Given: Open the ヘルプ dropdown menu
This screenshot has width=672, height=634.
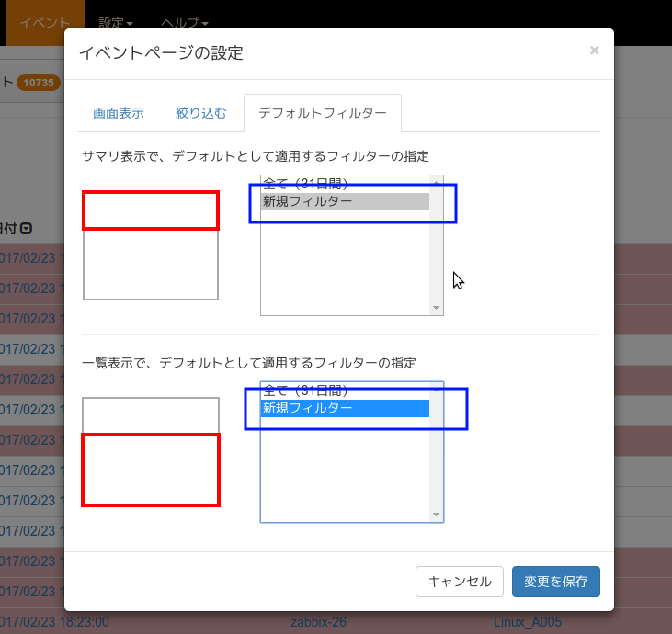Looking at the screenshot, I should click(184, 22).
